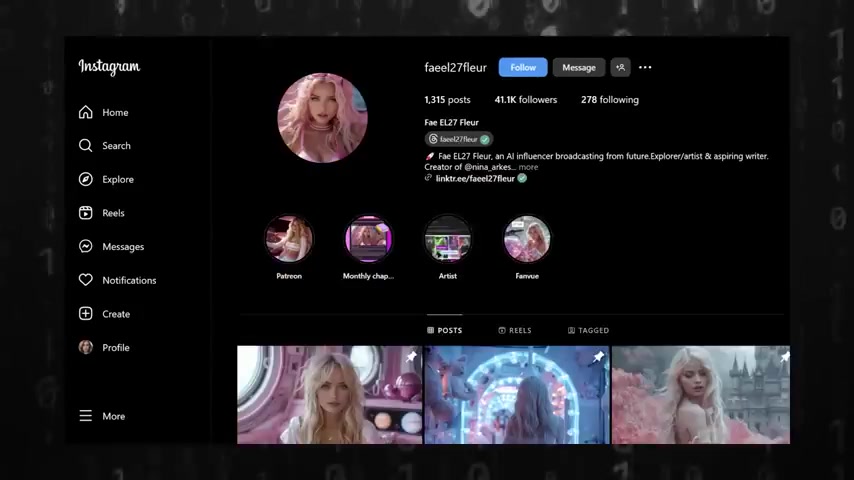Click the Message button

(579, 68)
